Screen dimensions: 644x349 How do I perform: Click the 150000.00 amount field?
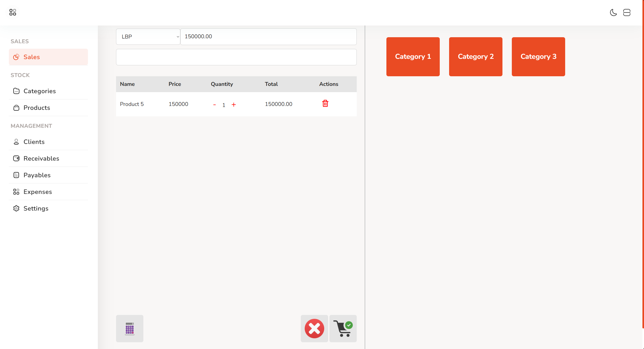[268, 37]
